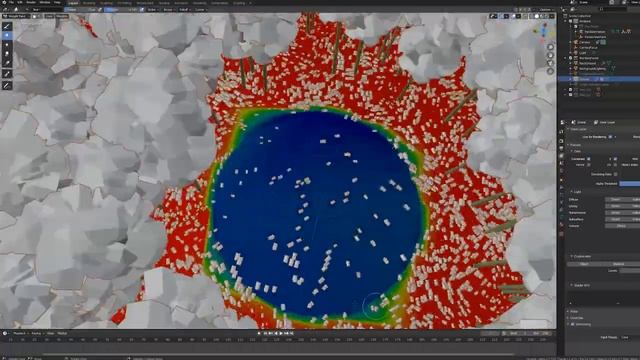Collapse the Passes panel
This screenshot has width=640, height=360.
tap(568, 145)
